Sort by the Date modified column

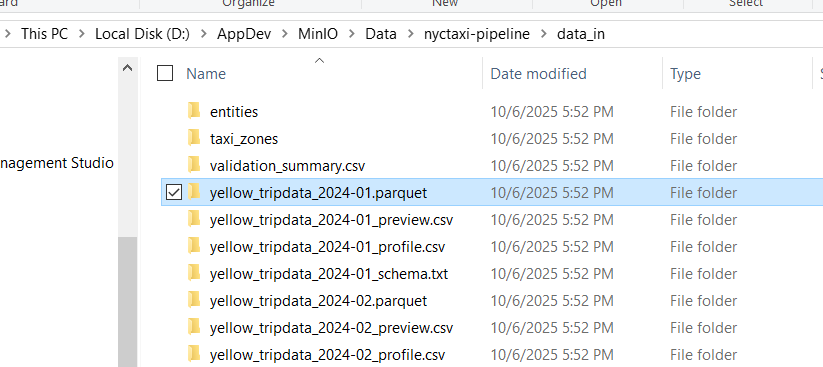[539, 74]
